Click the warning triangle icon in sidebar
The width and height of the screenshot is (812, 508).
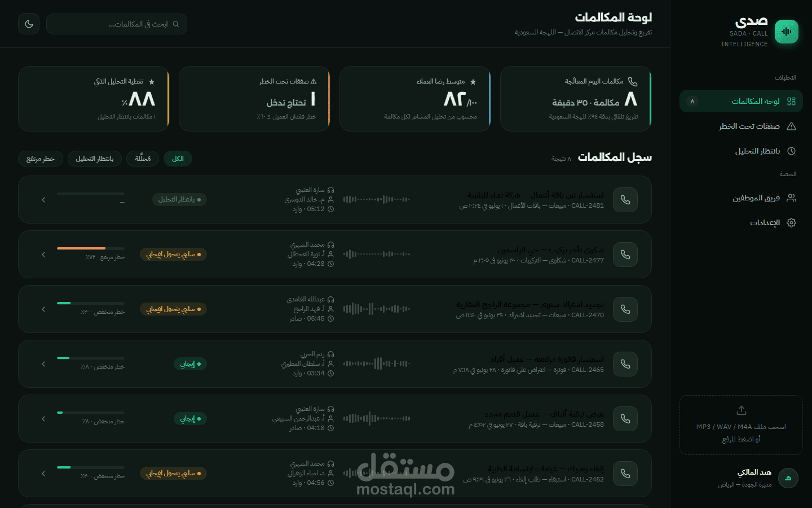(791, 126)
